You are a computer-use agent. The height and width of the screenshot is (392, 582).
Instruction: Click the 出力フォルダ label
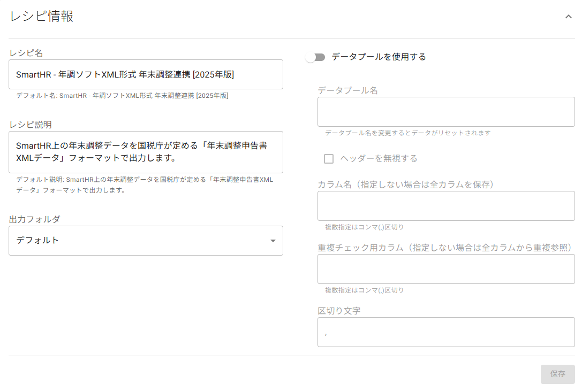pyautogui.click(x=34, y=219)
